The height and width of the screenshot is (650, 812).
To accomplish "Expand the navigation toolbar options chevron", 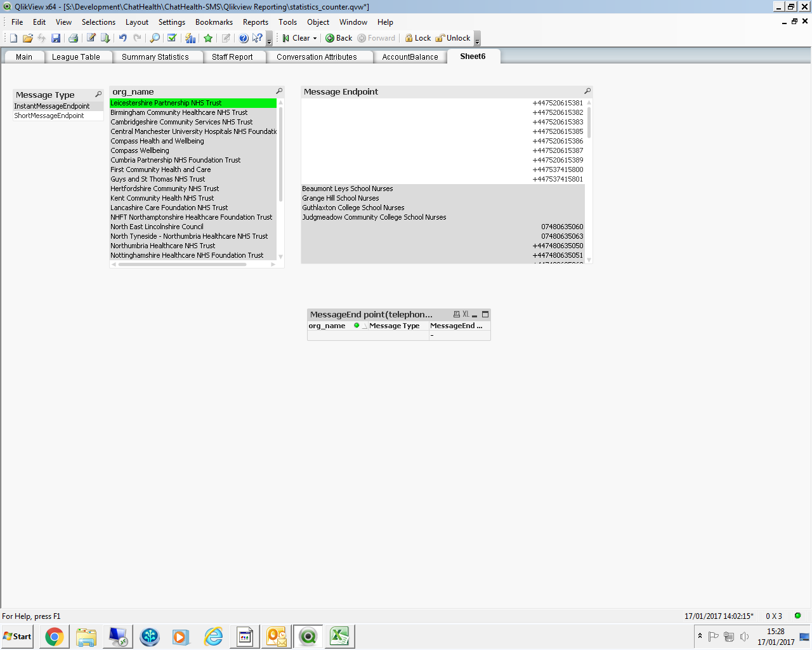I will tap(477, 39).
